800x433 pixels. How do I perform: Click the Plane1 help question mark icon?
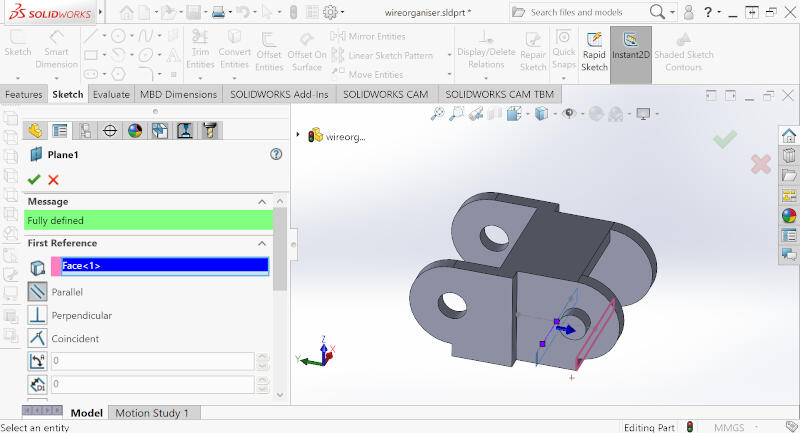[x=276, y=154]
